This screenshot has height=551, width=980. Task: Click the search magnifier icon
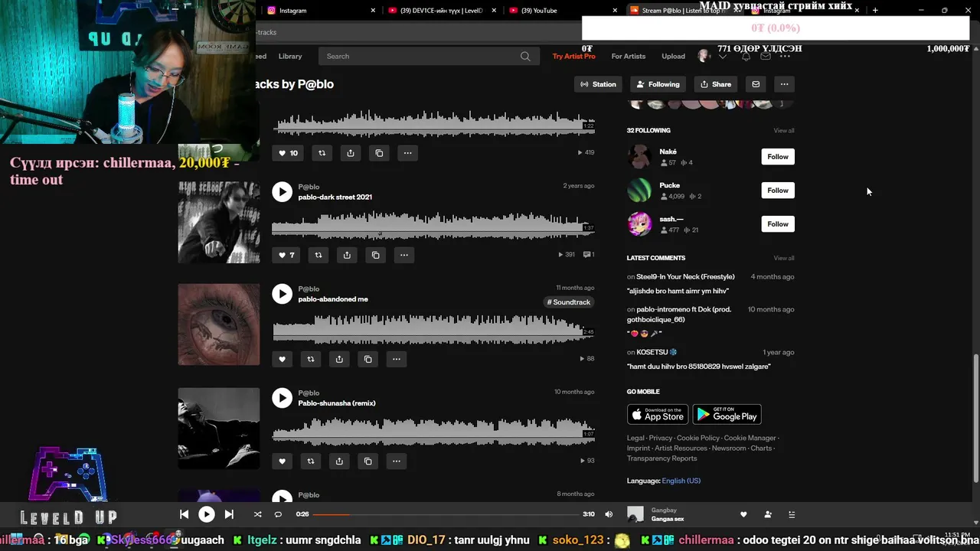(525, 56)
